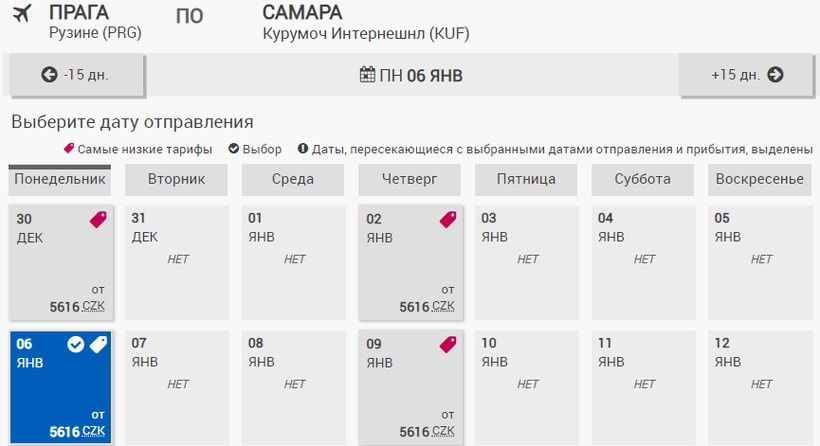This screenshot has height=446, width=820.
Task: Select the Четверг weekday header
Action: pos(410,180)
